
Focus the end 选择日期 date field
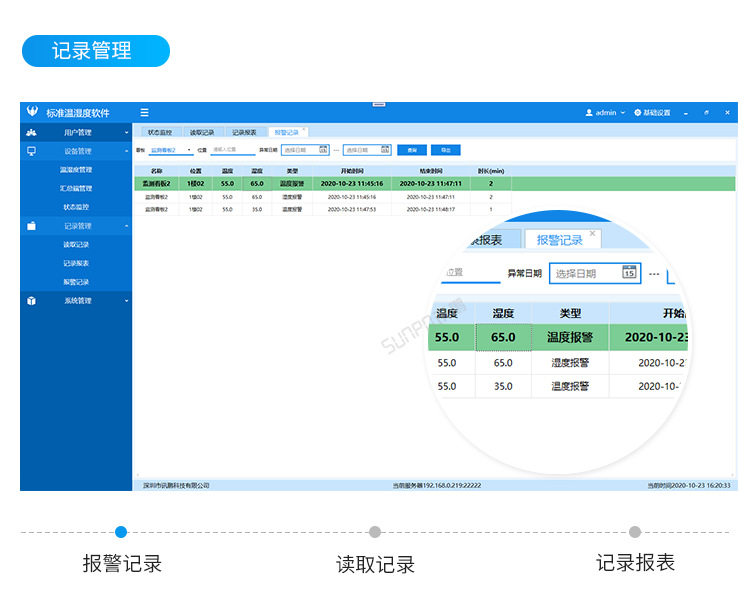(367, 150)
